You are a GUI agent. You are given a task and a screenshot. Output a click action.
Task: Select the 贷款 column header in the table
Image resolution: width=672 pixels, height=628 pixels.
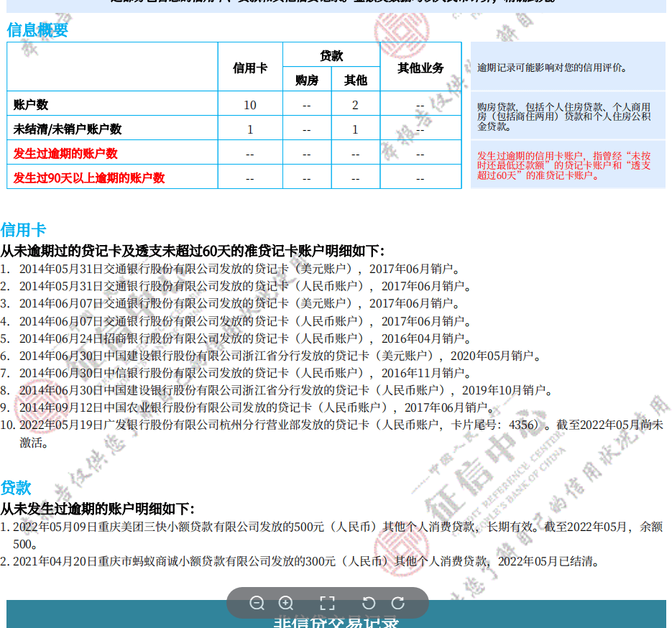coord(331,55)
